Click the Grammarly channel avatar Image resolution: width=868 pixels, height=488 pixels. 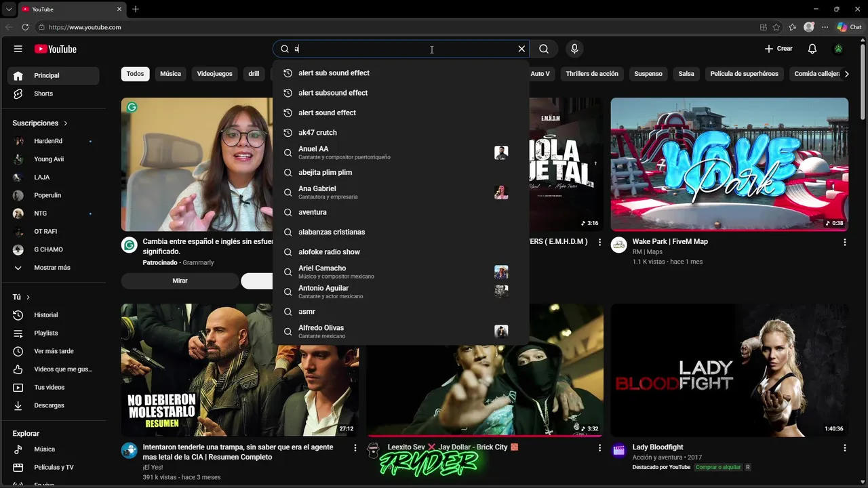point(130,245)
